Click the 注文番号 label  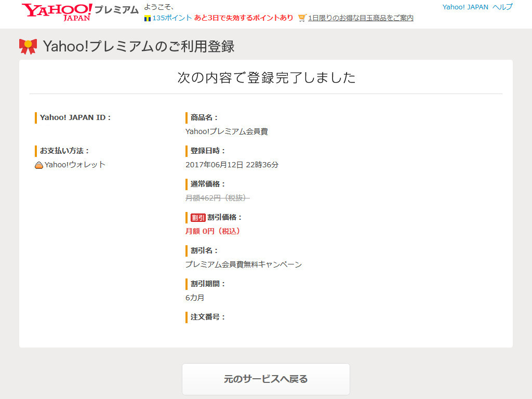[208, 317]
